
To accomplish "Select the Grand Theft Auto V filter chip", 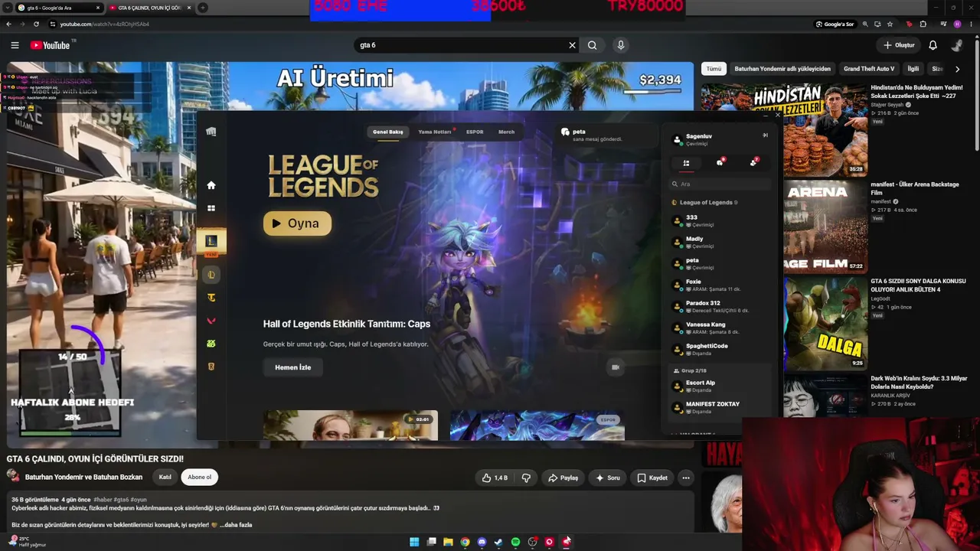I will (869, 69).
